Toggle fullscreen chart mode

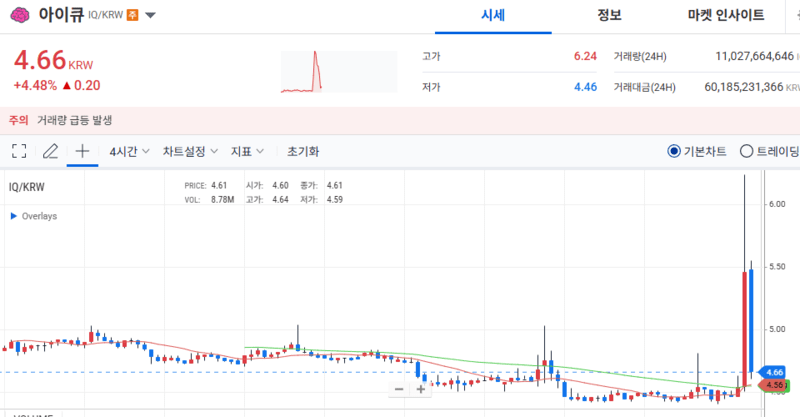[x=18, y=152]
